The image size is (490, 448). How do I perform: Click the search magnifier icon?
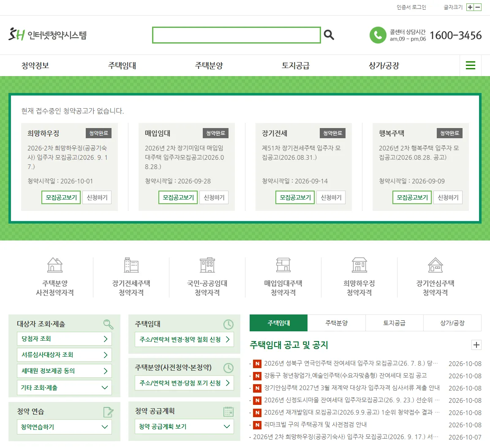click(x=329, y=35)
